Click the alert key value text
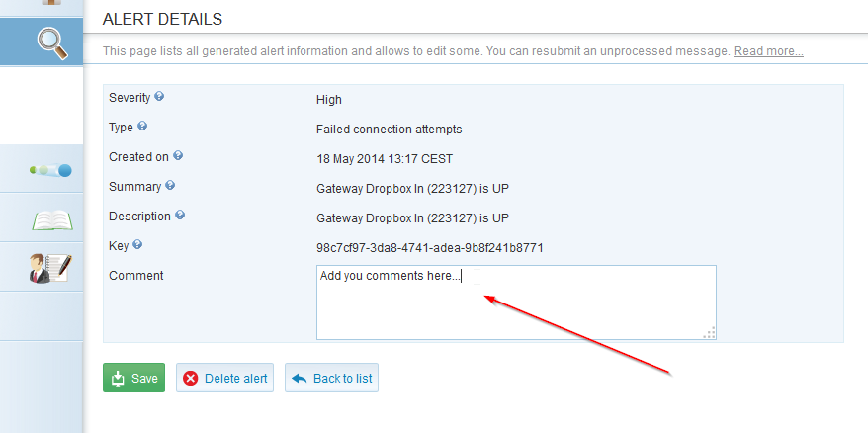 click(429, 247)
